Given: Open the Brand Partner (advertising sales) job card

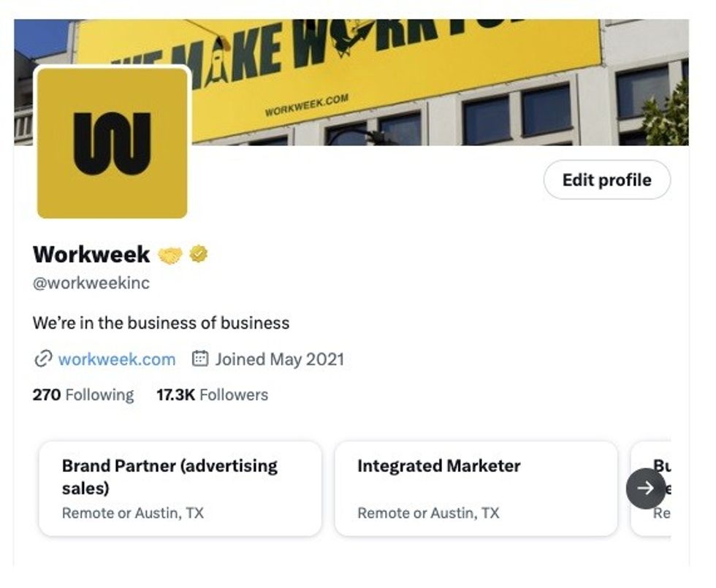Looking at the screenshot, I should 180,488.
